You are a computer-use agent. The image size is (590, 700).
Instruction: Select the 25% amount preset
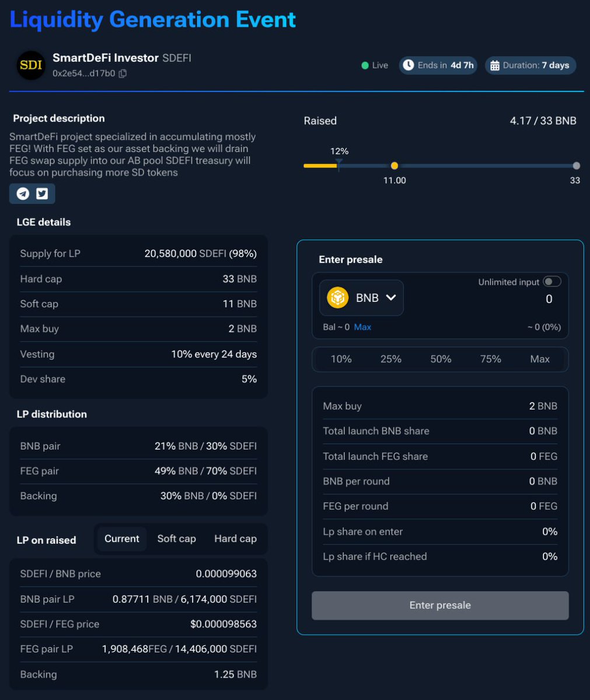point(390,359)
